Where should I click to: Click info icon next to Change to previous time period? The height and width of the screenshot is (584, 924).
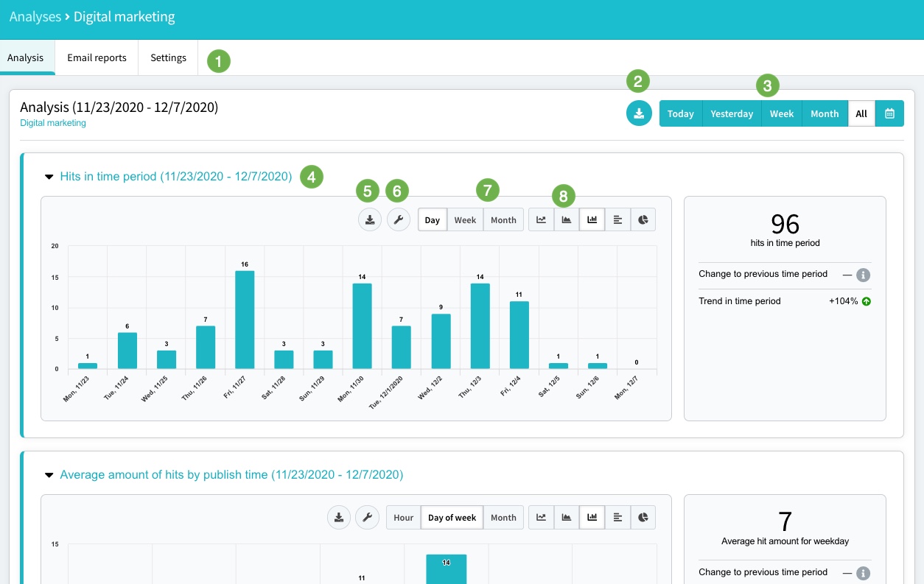(864, 275)
